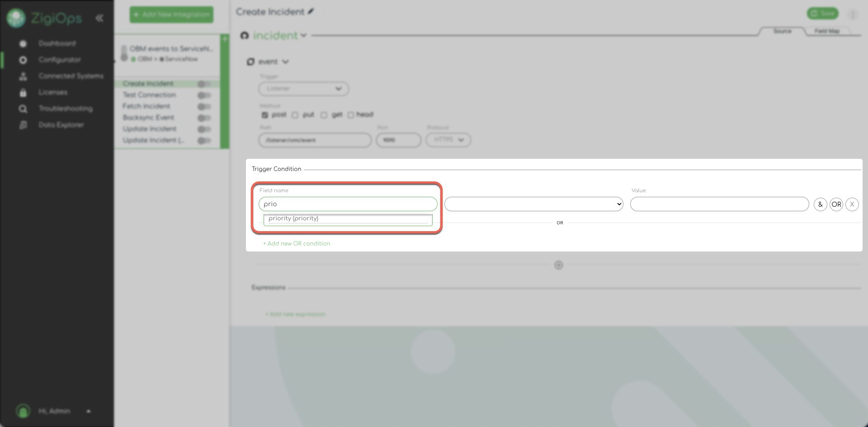Open Dashboard from sidebar
Image resolution: width=868 pixels, height=427 pixels.
[x=57, y=43]
